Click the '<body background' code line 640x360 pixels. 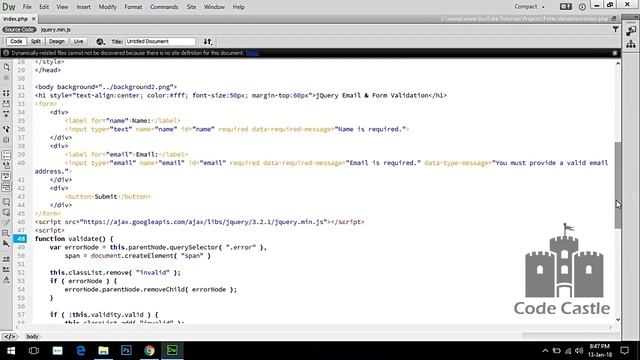[x=106, y=87]
